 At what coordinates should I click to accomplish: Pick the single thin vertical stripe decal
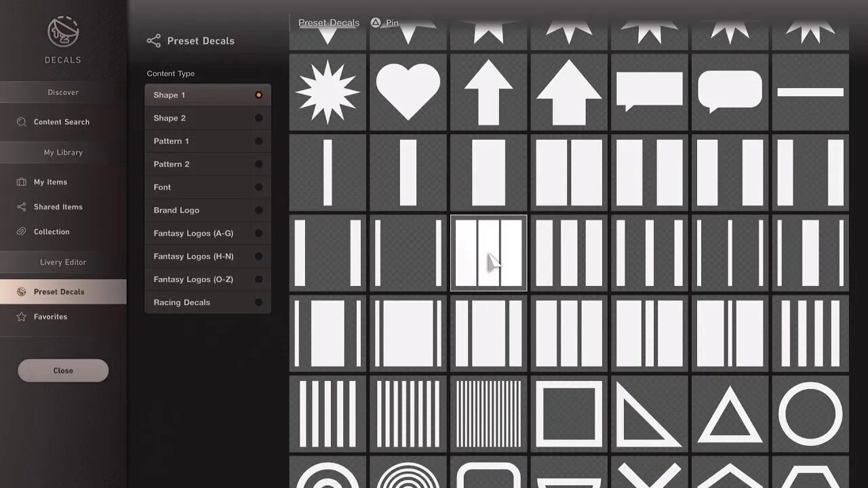pyautogui.click(x=328, y=172)
